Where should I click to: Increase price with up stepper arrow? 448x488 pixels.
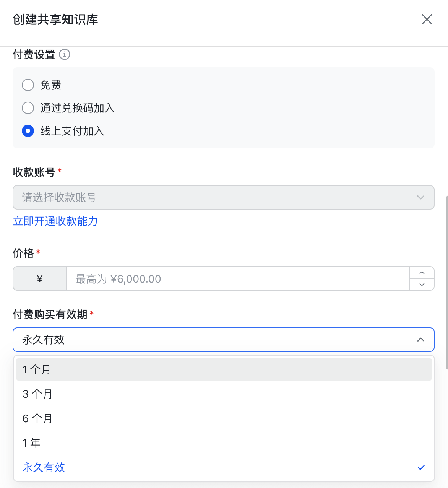422,273
